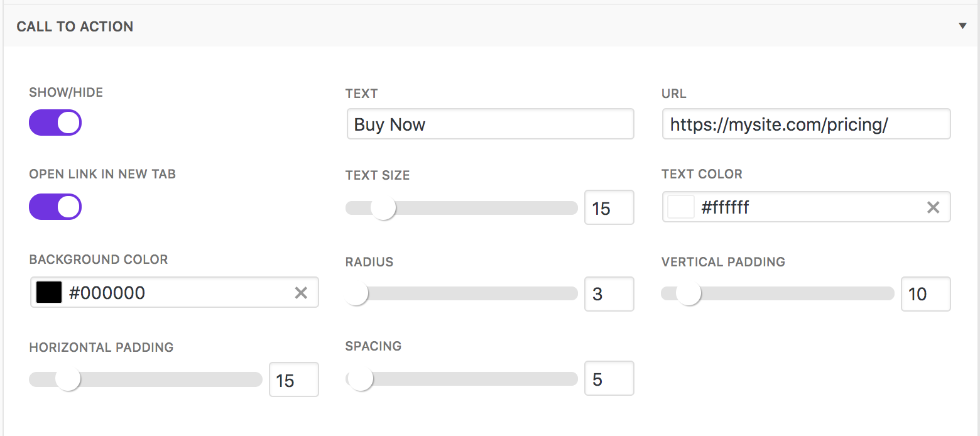Click the Vertical Padding slider handle
This screenshot has width=980, height=436.
(x=689, y=293)
